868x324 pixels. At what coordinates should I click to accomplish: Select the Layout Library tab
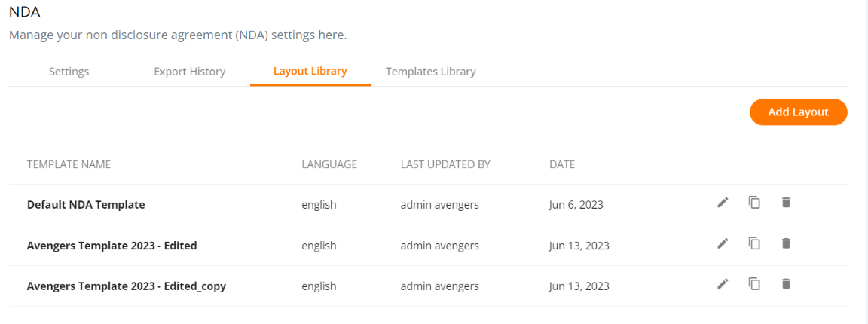click(x=310, y=72)
